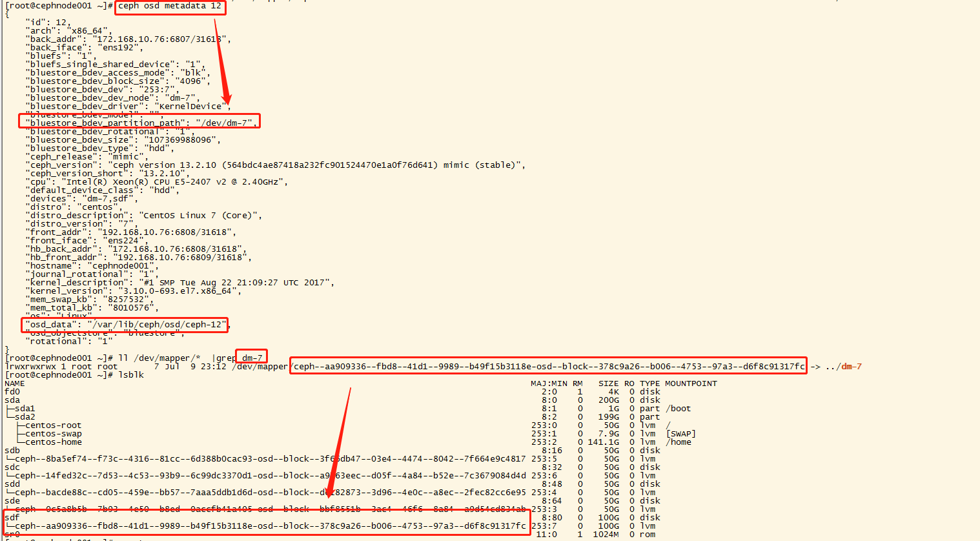Select the [SWAP] mountpoint text
This screenshot has width=980, height=541.
click(681, 434)
